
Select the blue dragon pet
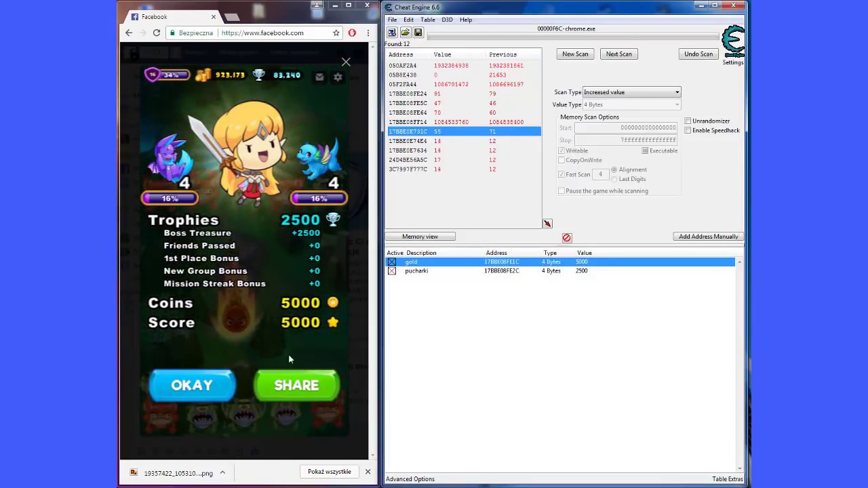pos(319,161)
